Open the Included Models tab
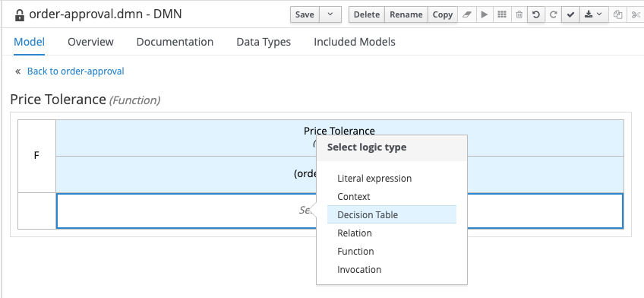 (355, 42)
